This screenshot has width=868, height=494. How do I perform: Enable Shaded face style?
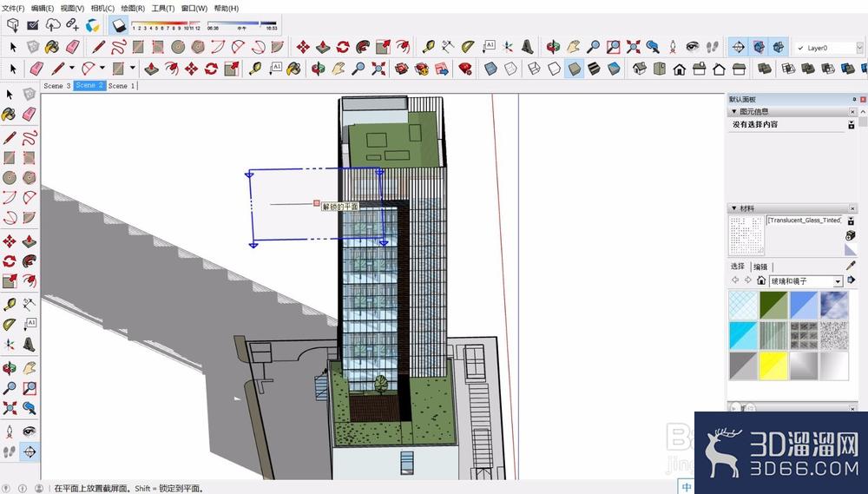point(575,69)
